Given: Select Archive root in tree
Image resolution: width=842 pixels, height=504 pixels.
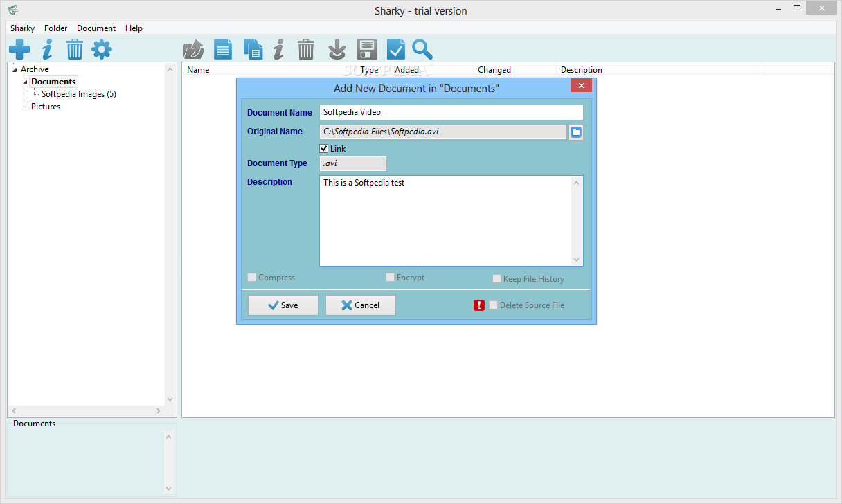Looking at the screenshot, I should coord(35,69).
